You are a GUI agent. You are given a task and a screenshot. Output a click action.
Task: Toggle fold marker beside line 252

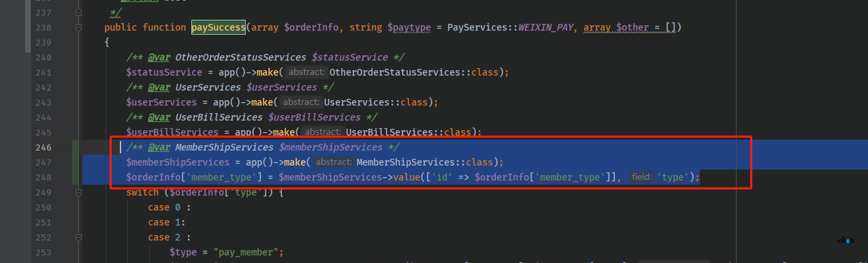pos(80,238)
